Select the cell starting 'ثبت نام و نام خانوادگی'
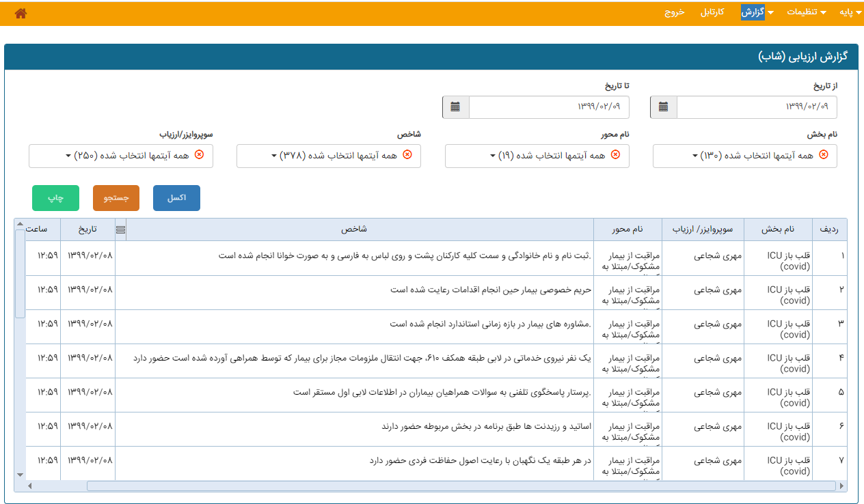This screenshot has width=864, height=504. [x=354, y=258]
